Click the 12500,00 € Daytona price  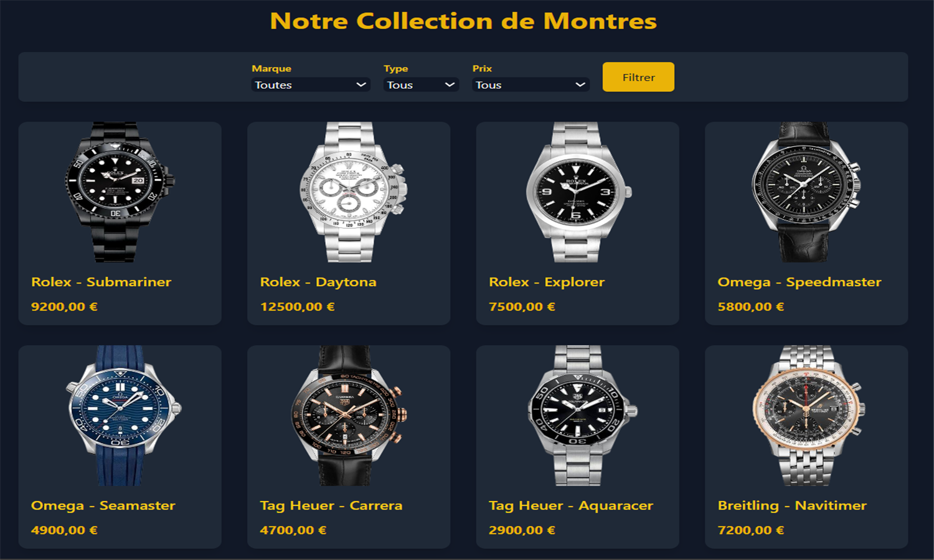point(298,307)
